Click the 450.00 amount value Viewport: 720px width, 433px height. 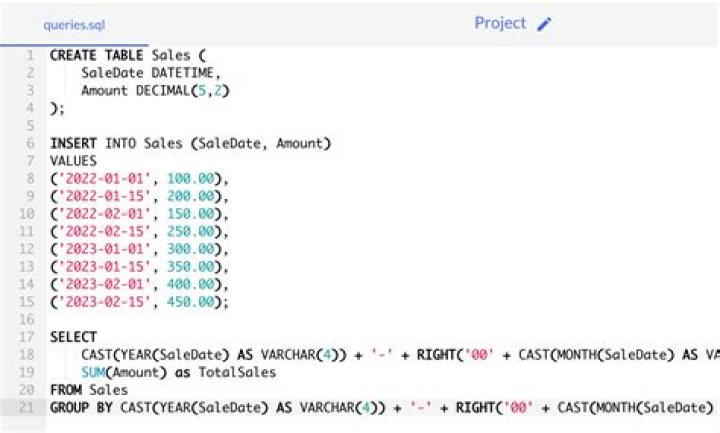pos(193,301)
